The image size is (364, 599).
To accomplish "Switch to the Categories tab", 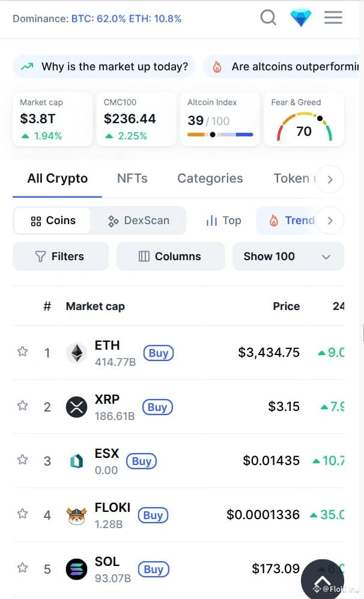I will 210,178.
